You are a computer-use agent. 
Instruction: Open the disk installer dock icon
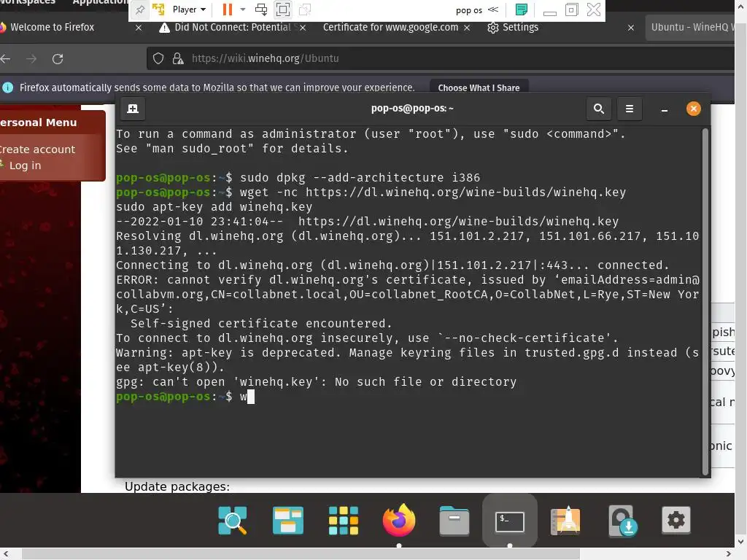[x=622, y=521]
